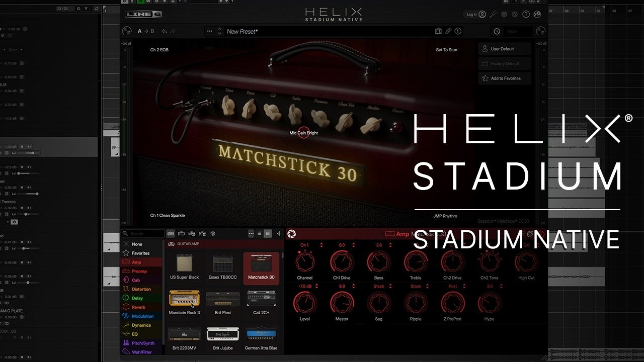
Task: Click the round filter icon after amp icons
Action: 213,234
